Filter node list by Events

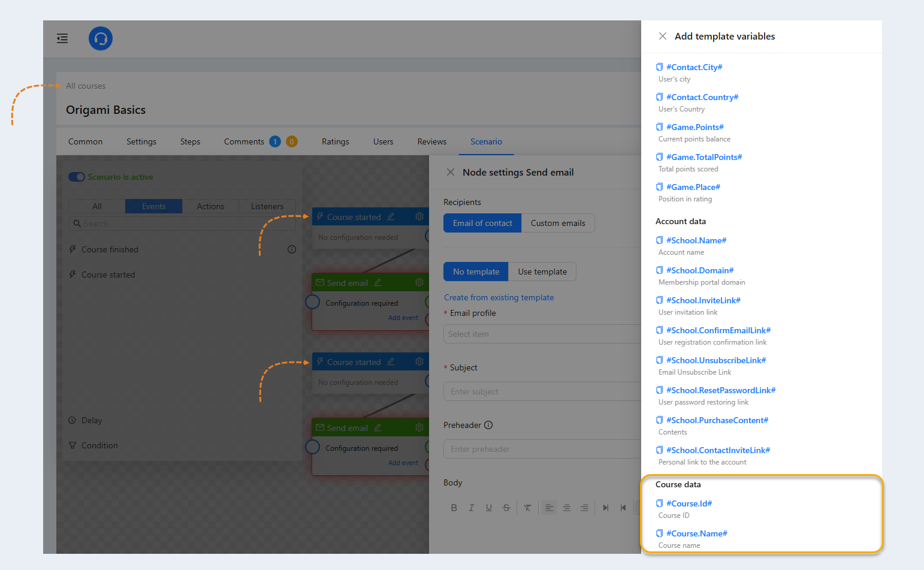[154, 206]
